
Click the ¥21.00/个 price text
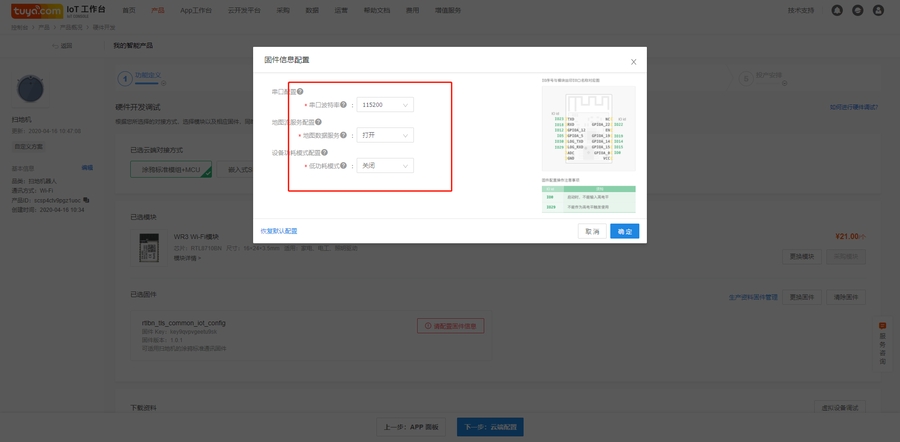click(851, 236)
